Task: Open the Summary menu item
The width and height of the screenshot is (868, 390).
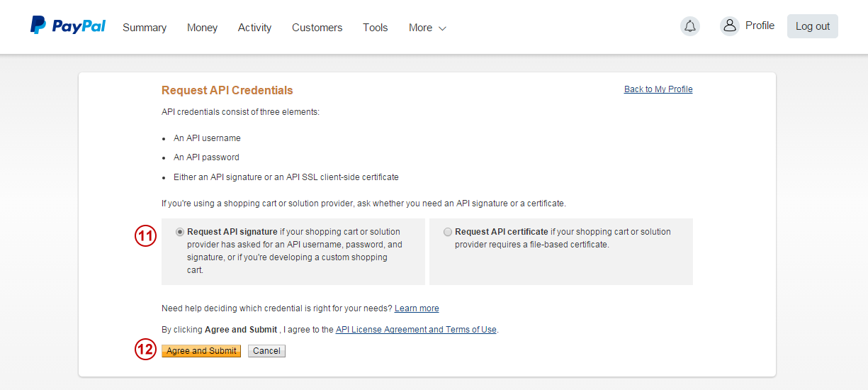Action: tap(145, 28)
